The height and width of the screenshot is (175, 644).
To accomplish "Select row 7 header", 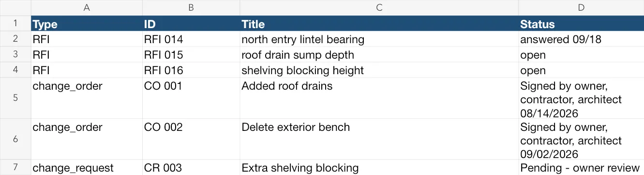I will [x=15, y=167].
